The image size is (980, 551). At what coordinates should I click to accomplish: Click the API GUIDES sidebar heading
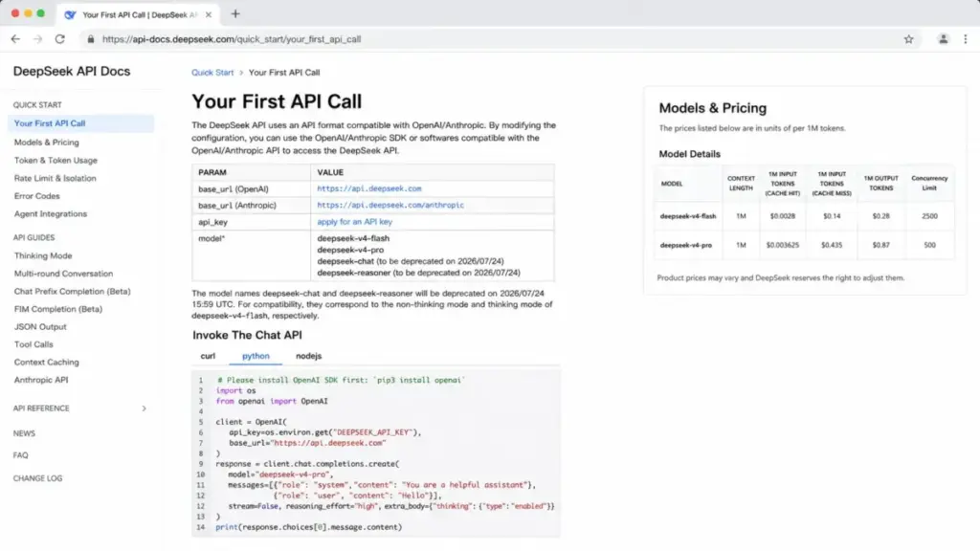click(33, 237)
